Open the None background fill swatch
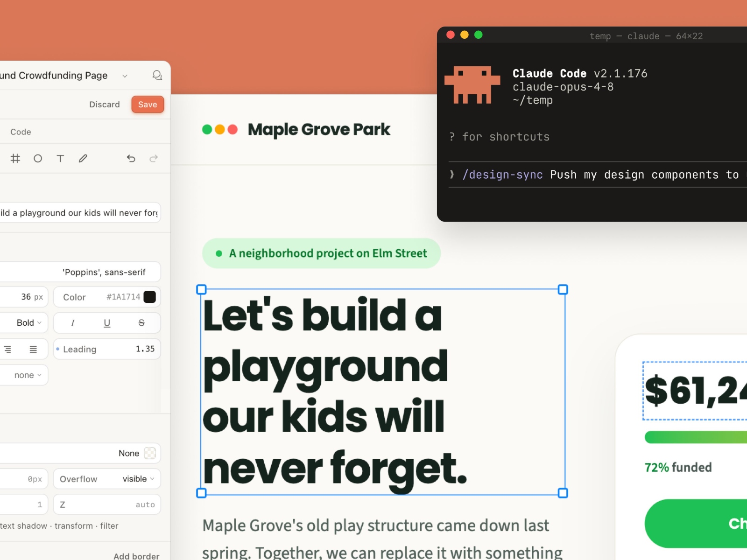747x560 pixels. (x=150, y=453)
